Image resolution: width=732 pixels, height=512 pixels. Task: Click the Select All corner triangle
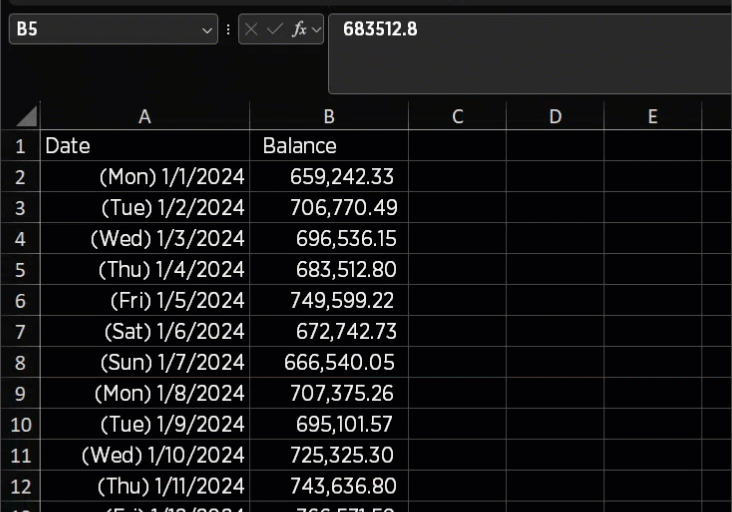point(27,116)
